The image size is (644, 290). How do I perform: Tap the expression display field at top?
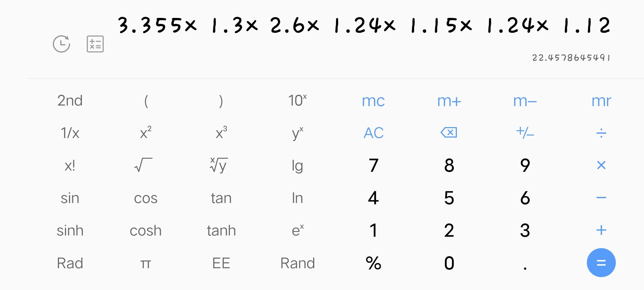coord(364,25)
